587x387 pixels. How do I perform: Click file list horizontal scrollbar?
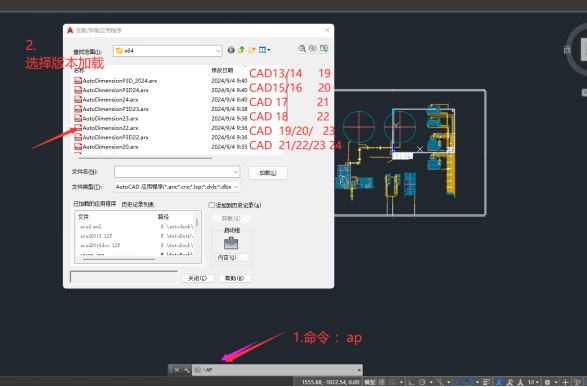coord(144,158)
